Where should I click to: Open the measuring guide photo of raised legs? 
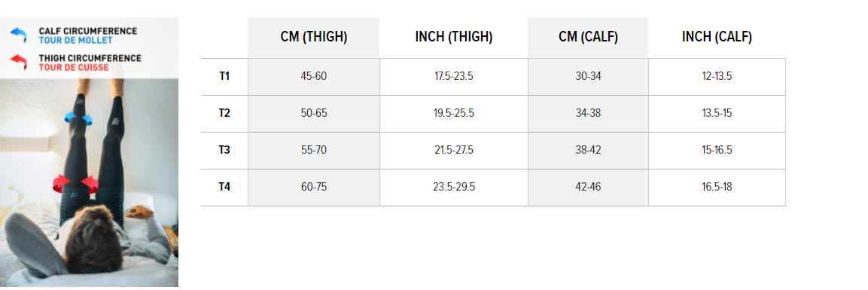click(x=89, y=182)
